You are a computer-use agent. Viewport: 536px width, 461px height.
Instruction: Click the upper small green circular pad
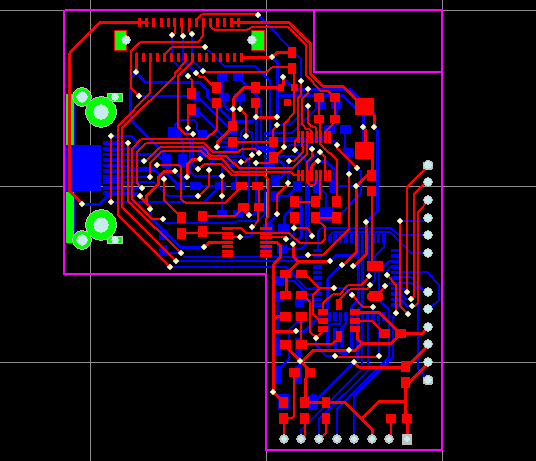[82, 97]
